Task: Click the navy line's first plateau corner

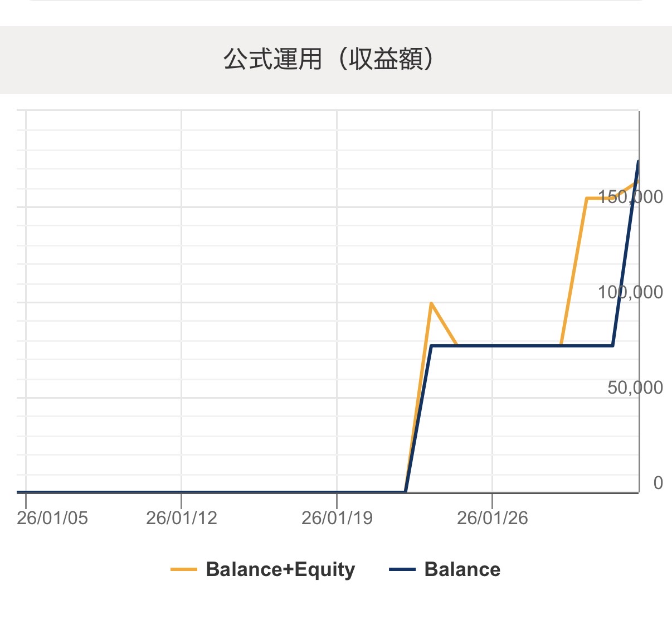Action: click(x=432, y=346)
